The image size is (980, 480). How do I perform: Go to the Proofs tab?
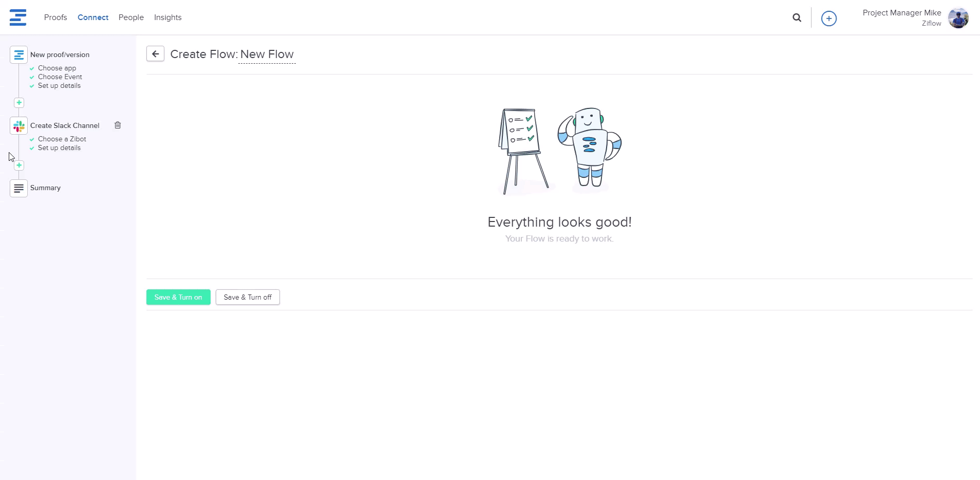pos(55,17)
